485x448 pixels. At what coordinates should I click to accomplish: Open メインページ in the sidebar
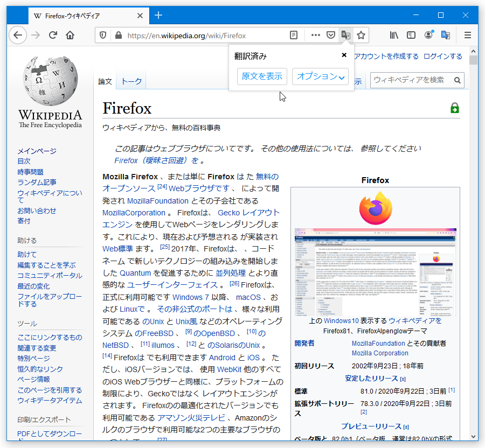point(37,151)
